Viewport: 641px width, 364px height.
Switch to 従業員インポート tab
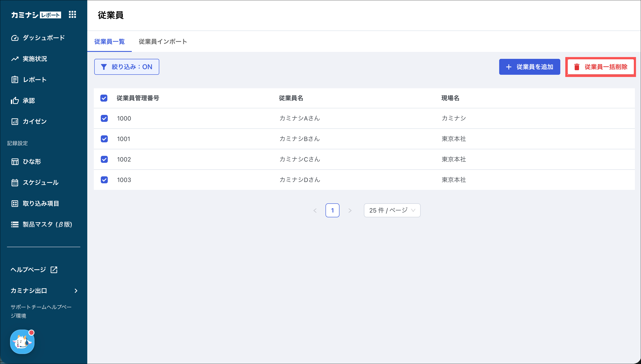163,41
